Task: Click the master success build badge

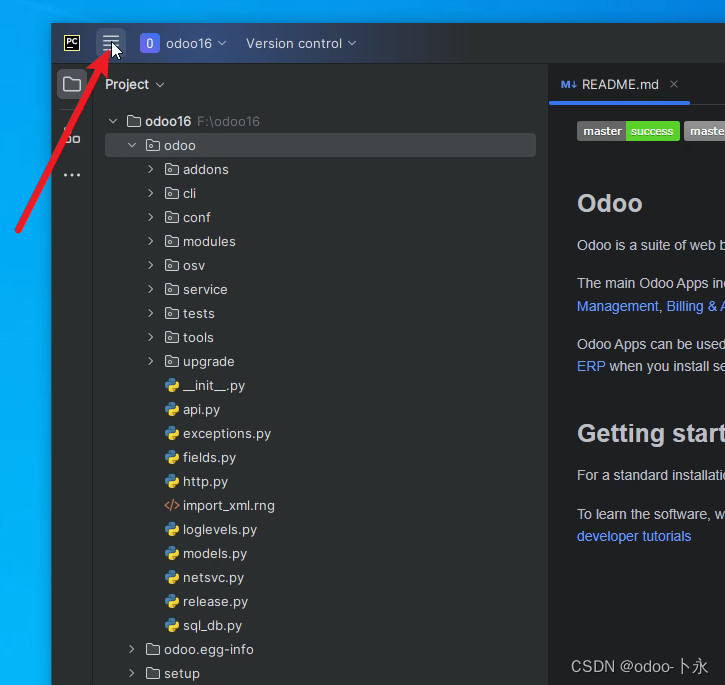Action: click(628, 131)
